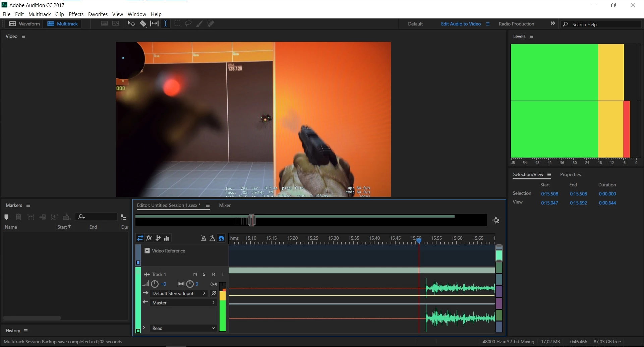Open the Default Stereo Input dropdown
This screenshot has width=644, height=347.
(x=179, y=293)
